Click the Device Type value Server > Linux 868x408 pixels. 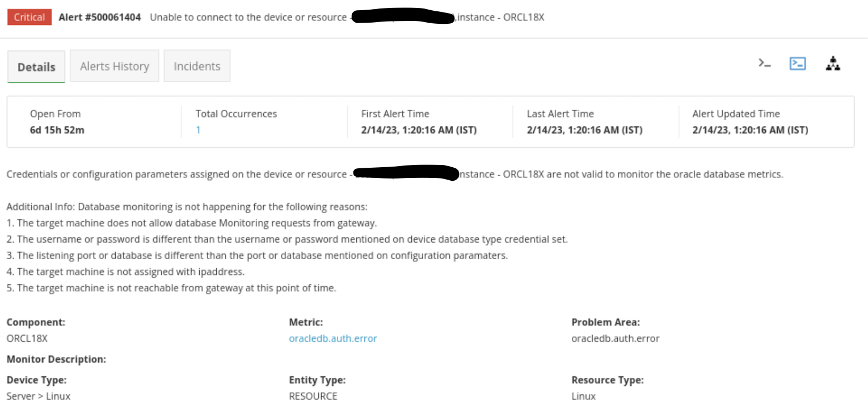point(39,396)
